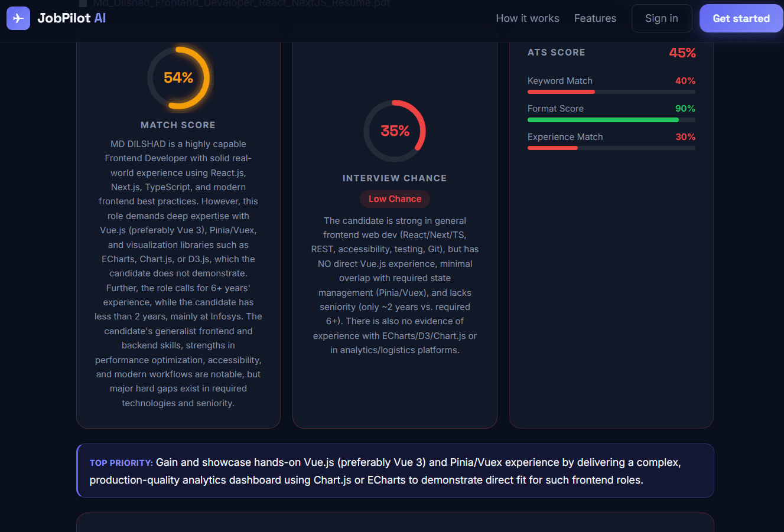Click the Keyword Match label
Screen dimensions: 784x532
point(560,81)
